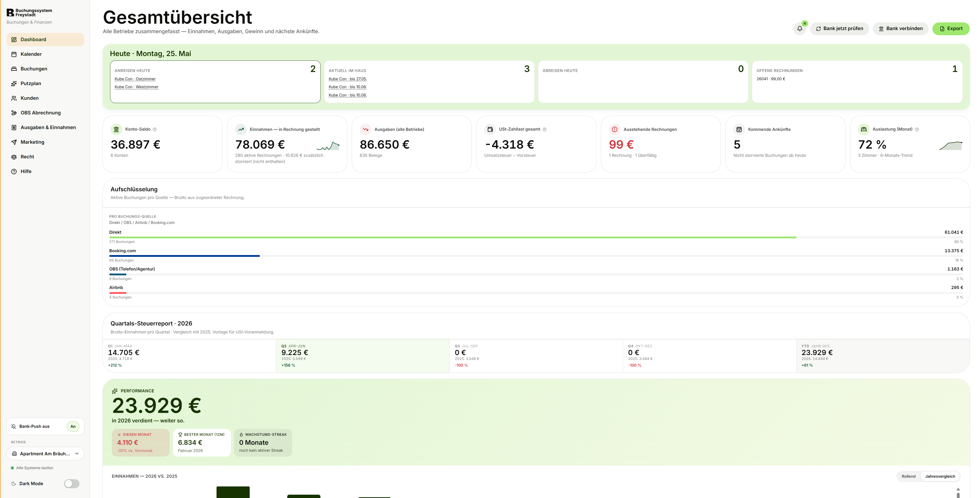This screenshot has width=980, height=498.
Task: Click the sparkle icon beside PERFORMANCE
Action: click(x=114, y=391)
